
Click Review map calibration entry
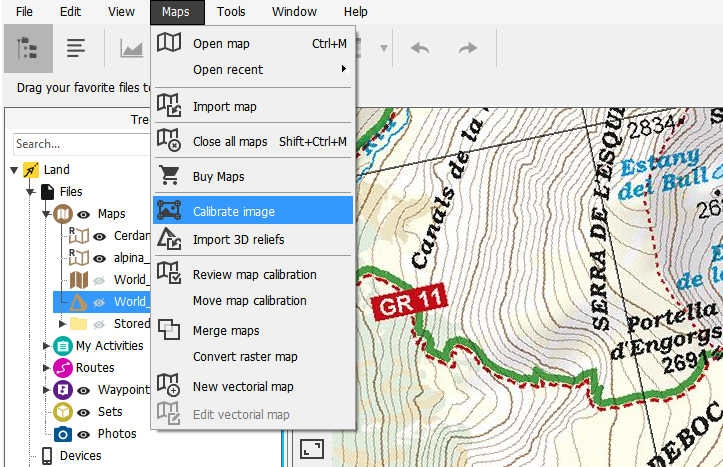coord(255,274)
